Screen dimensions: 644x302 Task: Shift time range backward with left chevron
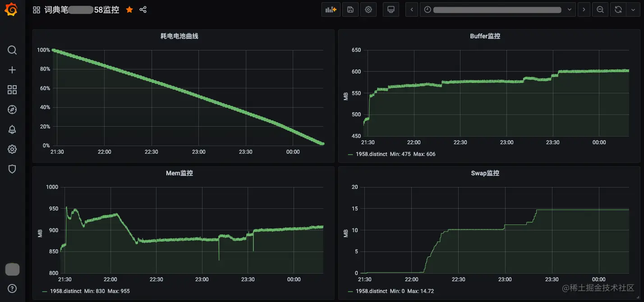point(411,9)
